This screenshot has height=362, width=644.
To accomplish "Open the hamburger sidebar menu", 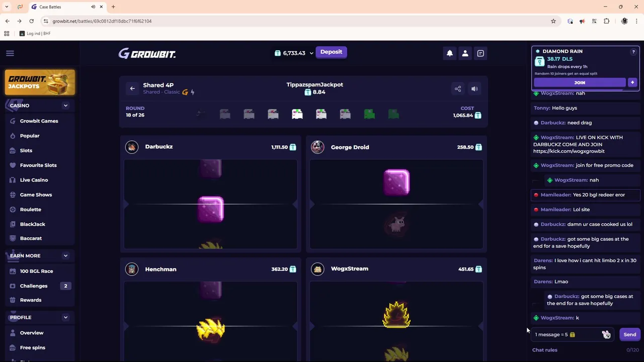I will point(10,53).
